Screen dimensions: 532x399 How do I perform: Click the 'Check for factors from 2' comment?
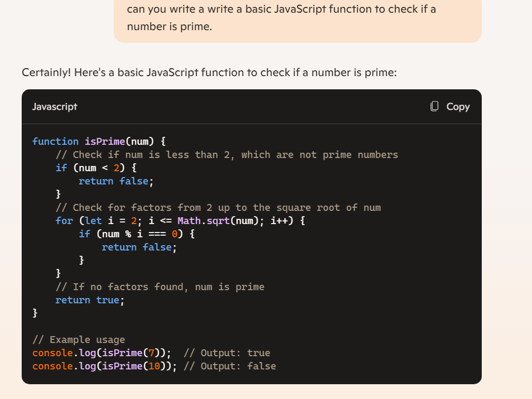point(218,207)
